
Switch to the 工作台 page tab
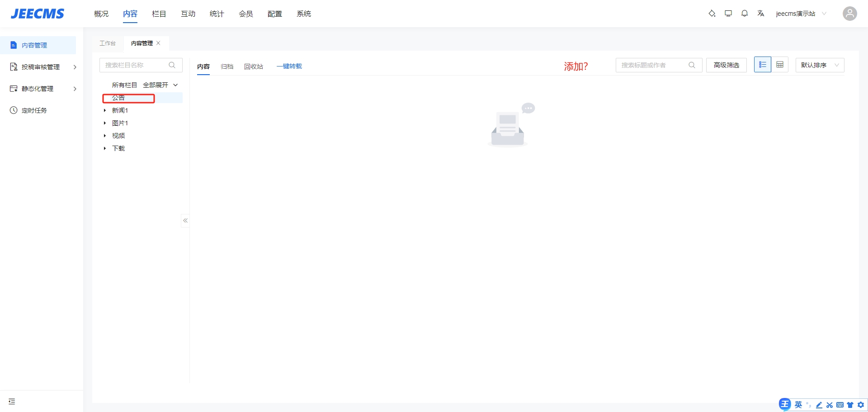[108, 43]
